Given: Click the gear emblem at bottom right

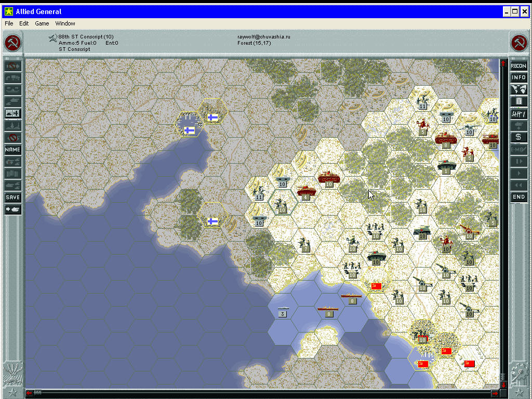Looking at the screenshot, I should point(518,372).
